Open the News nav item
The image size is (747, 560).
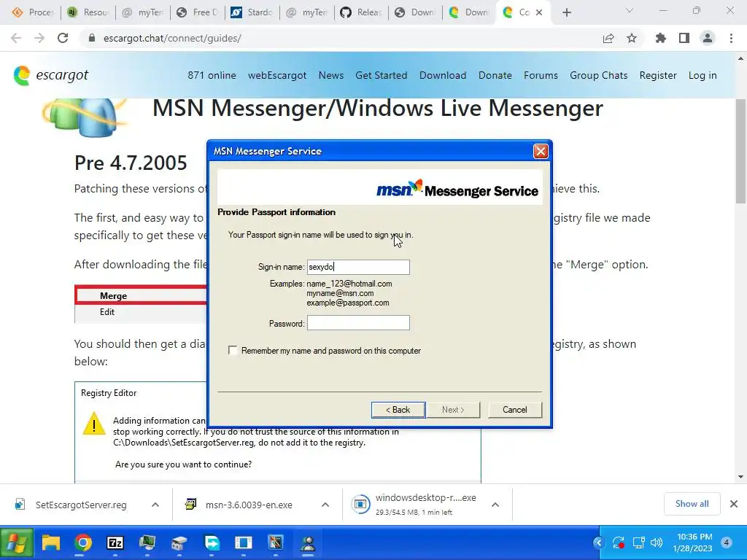331,75
